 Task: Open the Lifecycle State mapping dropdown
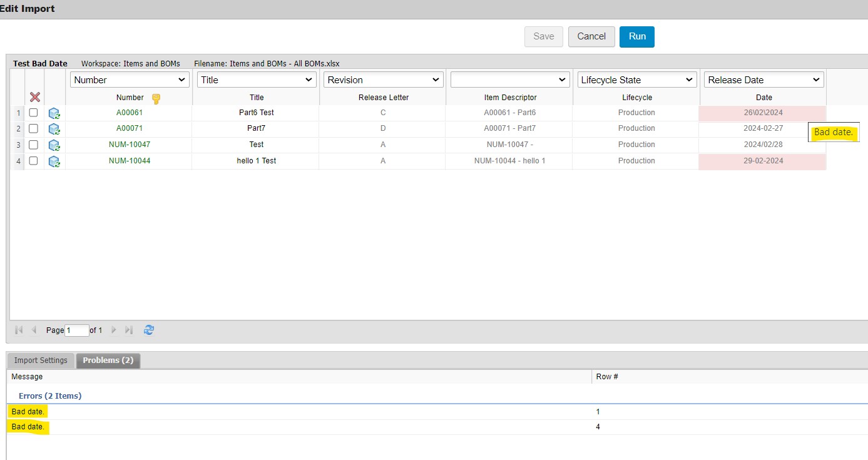pyautogui.click(x=636, y=79)
